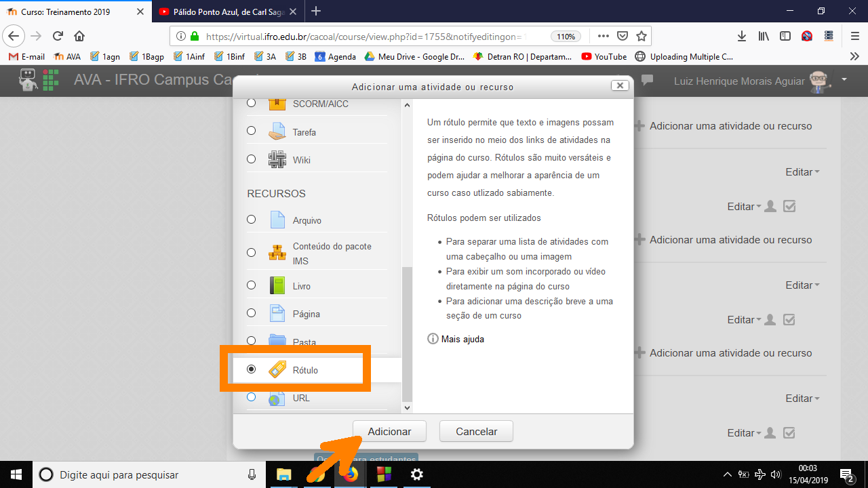
Task: Select the URL radio button
Action: coord(252,397)
